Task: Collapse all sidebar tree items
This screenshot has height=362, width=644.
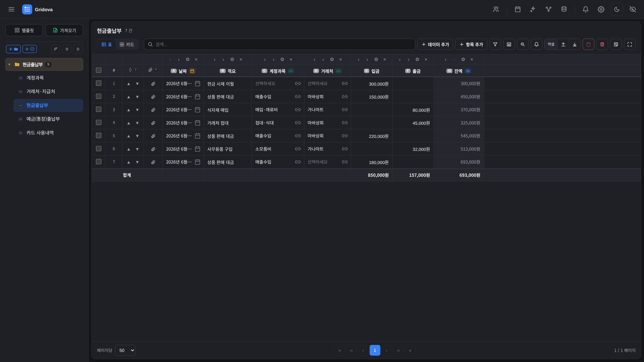Action: [x=78, y=49]
